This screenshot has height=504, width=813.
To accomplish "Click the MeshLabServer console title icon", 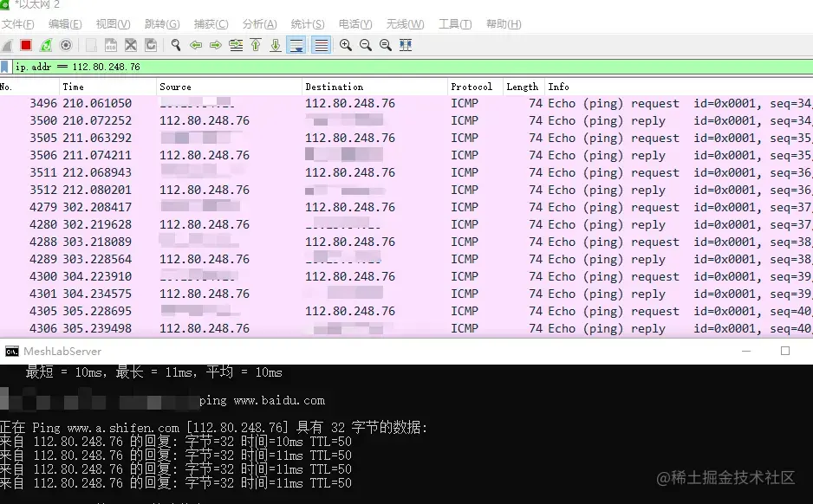I will [x=11, y=352].
